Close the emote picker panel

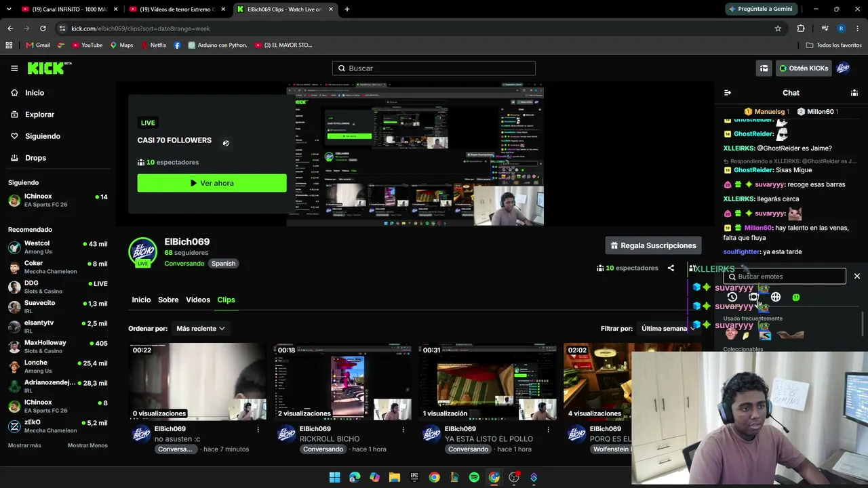(x=857, y=276)
